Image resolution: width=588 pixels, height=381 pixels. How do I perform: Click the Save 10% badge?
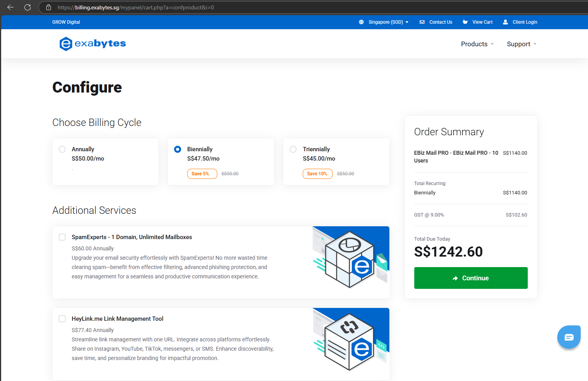coord(318,174)
